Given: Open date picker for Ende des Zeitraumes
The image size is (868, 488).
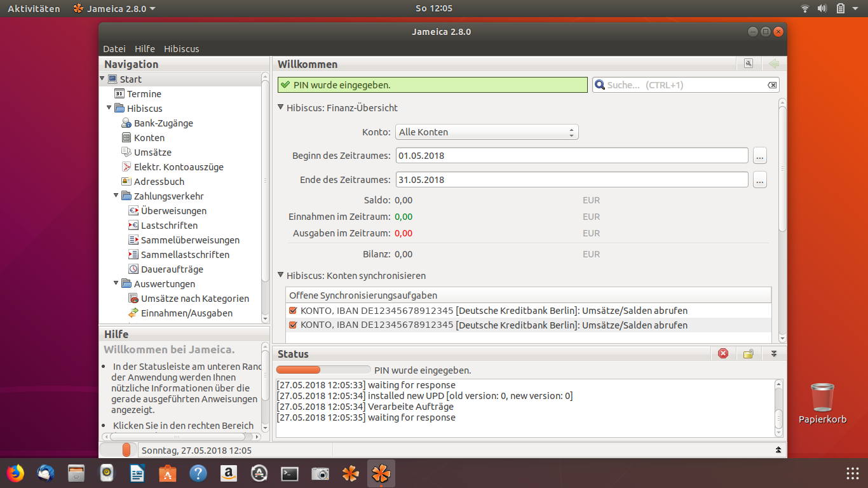Looking at the screenshot, I should point(760,180).
